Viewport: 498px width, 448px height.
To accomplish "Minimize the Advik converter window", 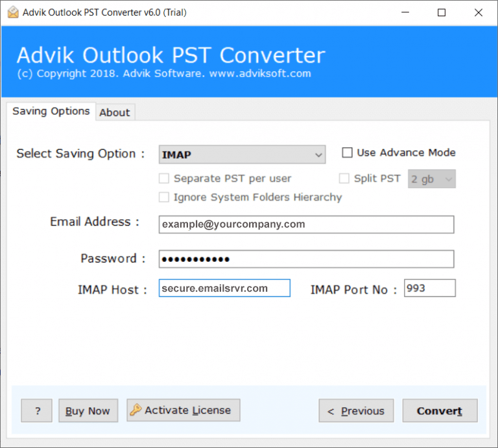I will pyautogui.click(x=405, y=12).
